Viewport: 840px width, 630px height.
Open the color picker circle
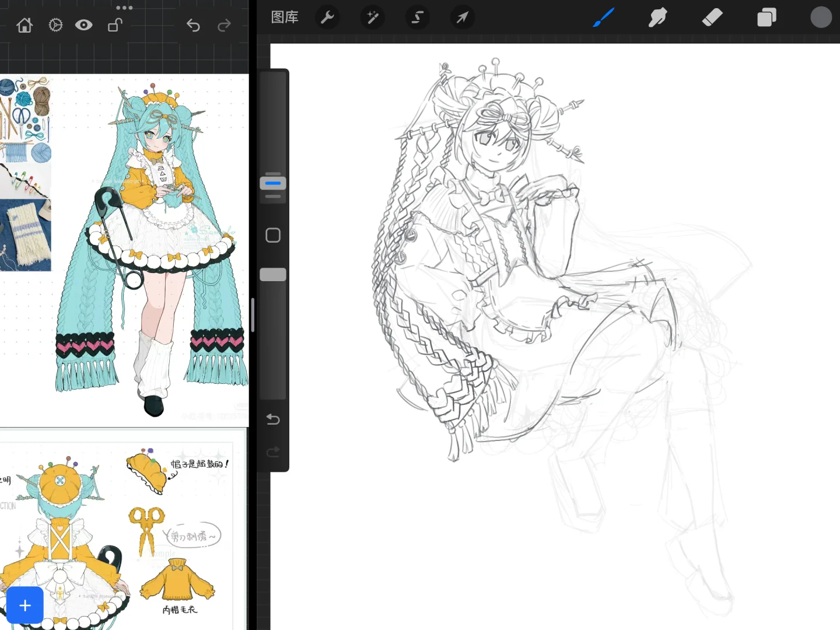[x=821, y=17]
